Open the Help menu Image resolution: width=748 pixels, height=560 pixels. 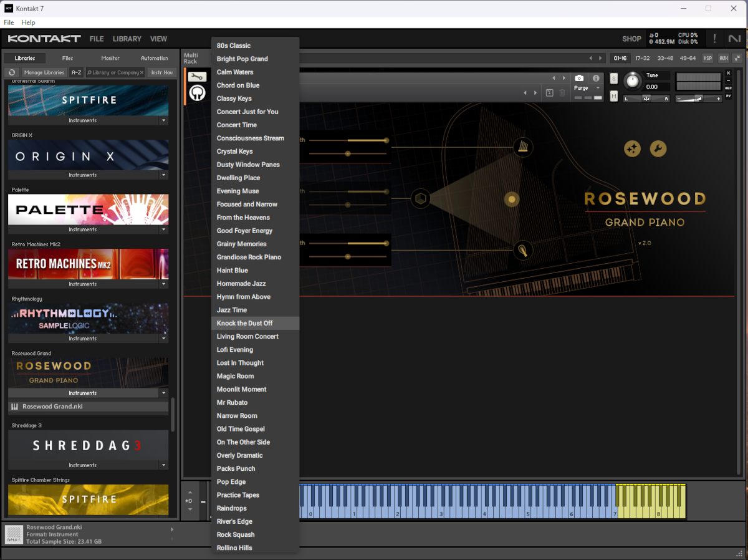click(28, 22)
